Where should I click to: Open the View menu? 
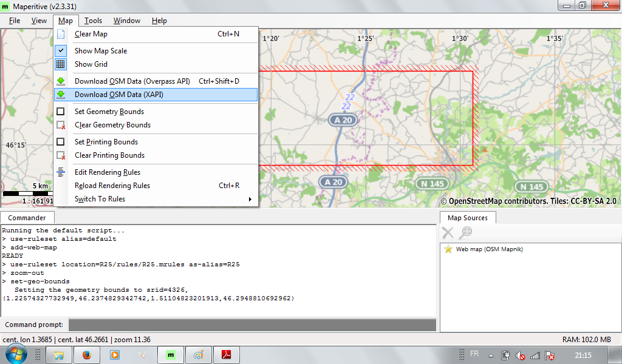[39, 21]
